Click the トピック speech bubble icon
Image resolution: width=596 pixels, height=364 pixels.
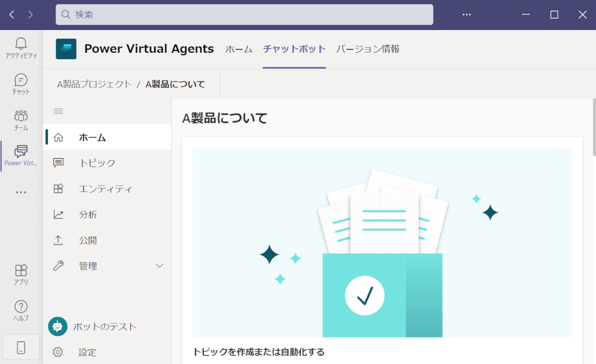58,163
